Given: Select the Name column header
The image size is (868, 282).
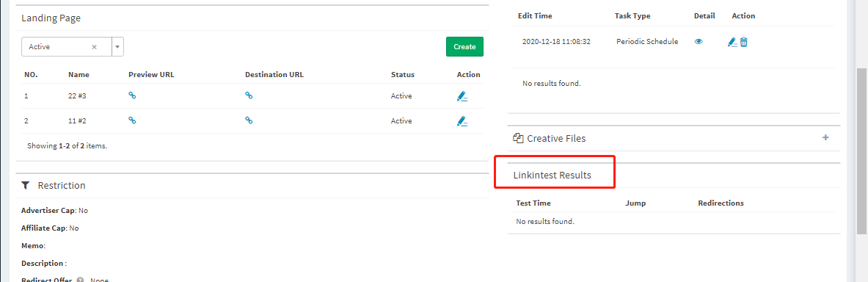Looking at the screenshot, I should [79, 74].
